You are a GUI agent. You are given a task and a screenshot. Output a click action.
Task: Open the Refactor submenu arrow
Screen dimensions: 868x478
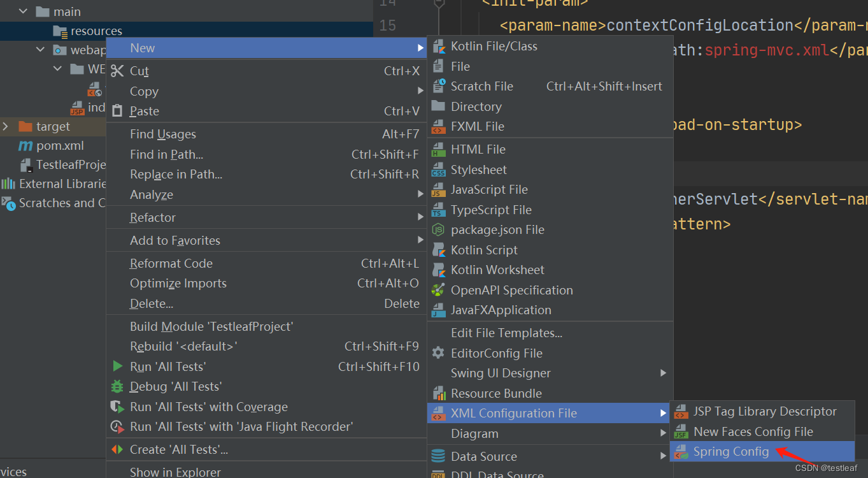click(420, 217)
